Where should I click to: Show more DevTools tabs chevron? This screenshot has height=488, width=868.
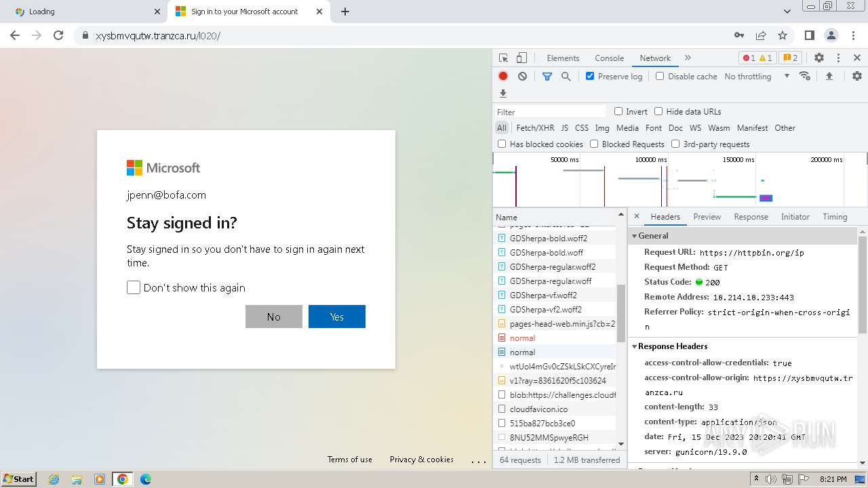688,58
